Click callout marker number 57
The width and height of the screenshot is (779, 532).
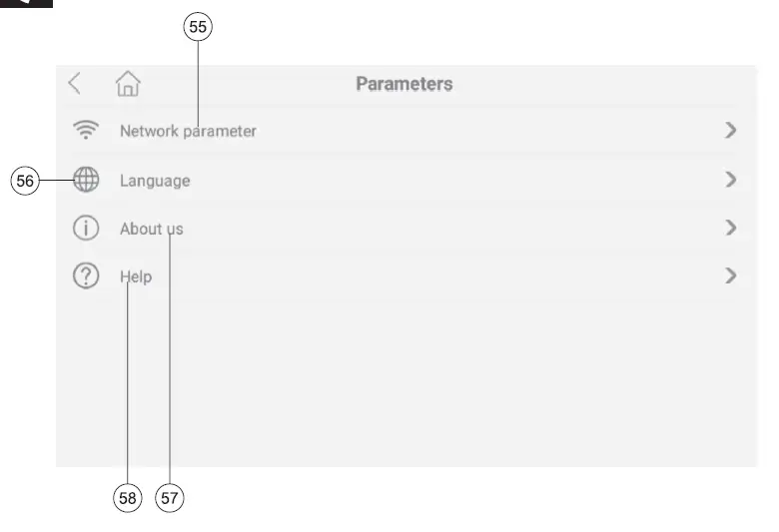click(x=171, y=498)
